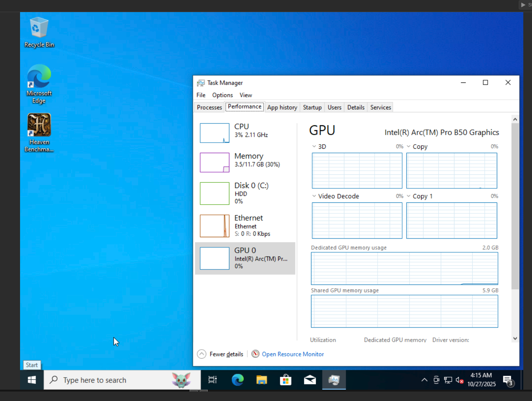Screen dimensions: 532x401
Task: Open the Mail app taskbar icon
Action: click(x=310, y=380)
